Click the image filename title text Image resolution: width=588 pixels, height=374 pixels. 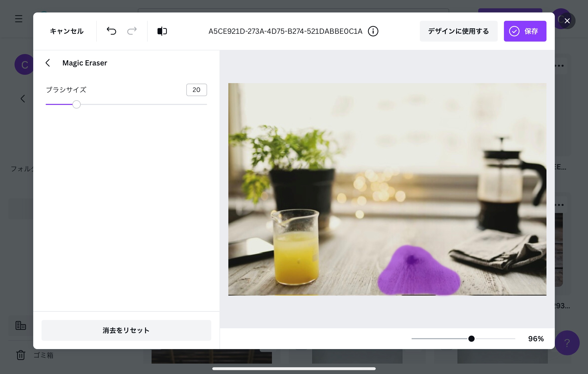[285, 31]
